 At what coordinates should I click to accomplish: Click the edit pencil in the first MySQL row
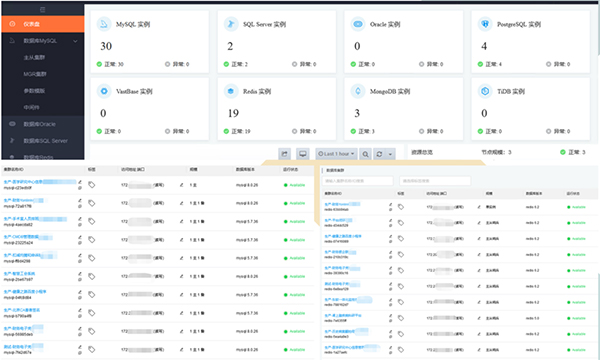point(80,182)
